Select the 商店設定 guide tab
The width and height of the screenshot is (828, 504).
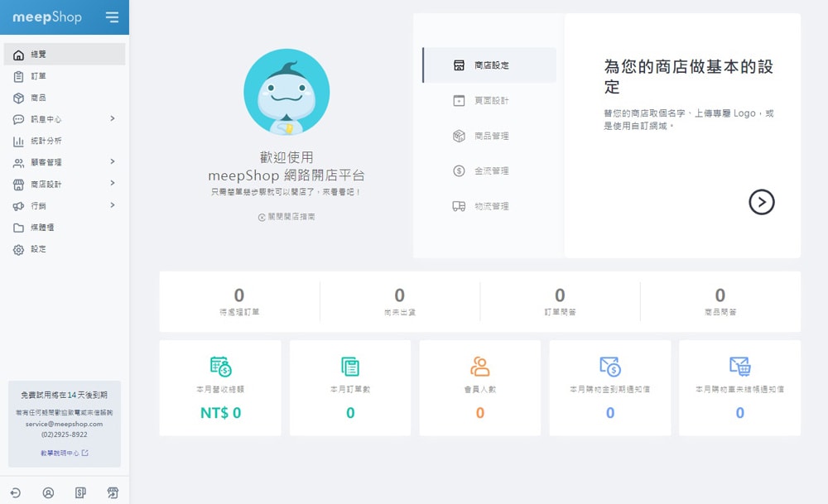(489, 65)
